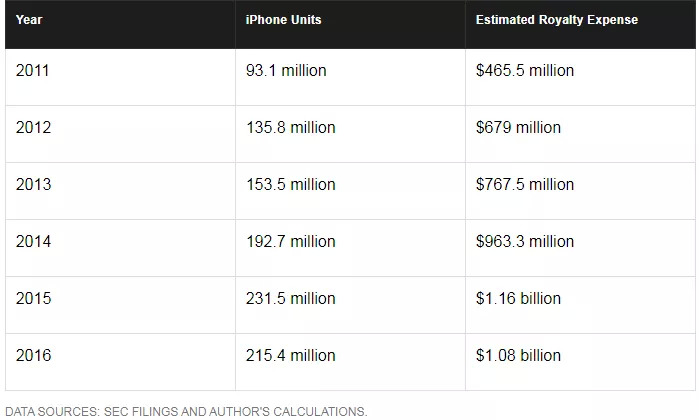The image size is (699, 420).
Task: Click the iPhone Units column header
Action: 284,20
